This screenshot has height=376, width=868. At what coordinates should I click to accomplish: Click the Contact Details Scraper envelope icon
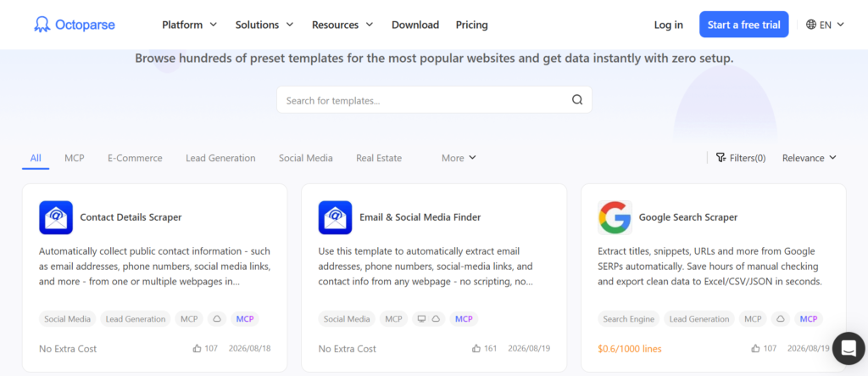coord(56,217)
